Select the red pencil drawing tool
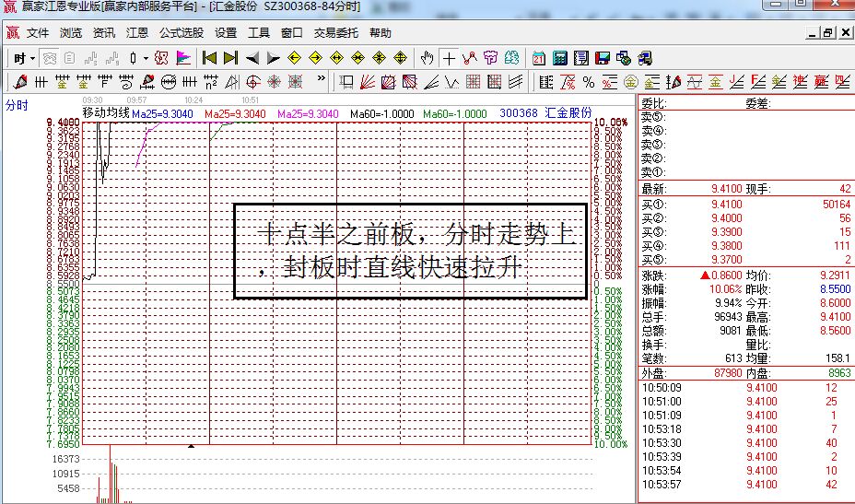 19,83
